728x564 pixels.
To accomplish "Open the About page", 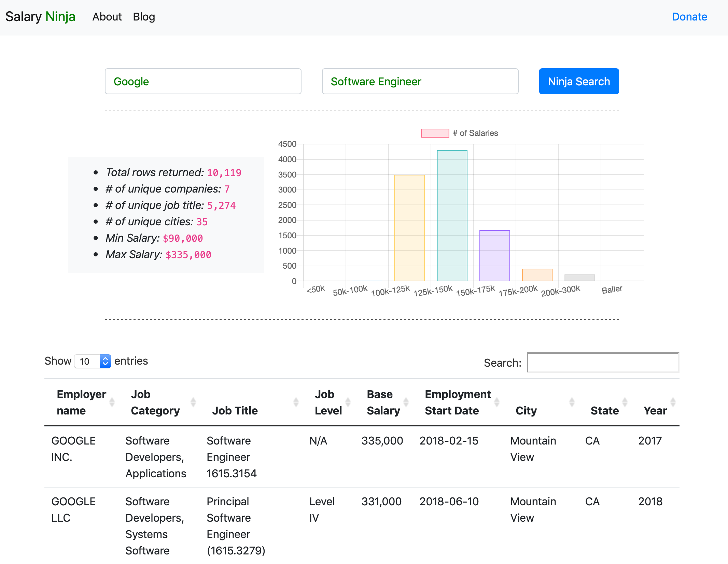I will coord(107,17).
